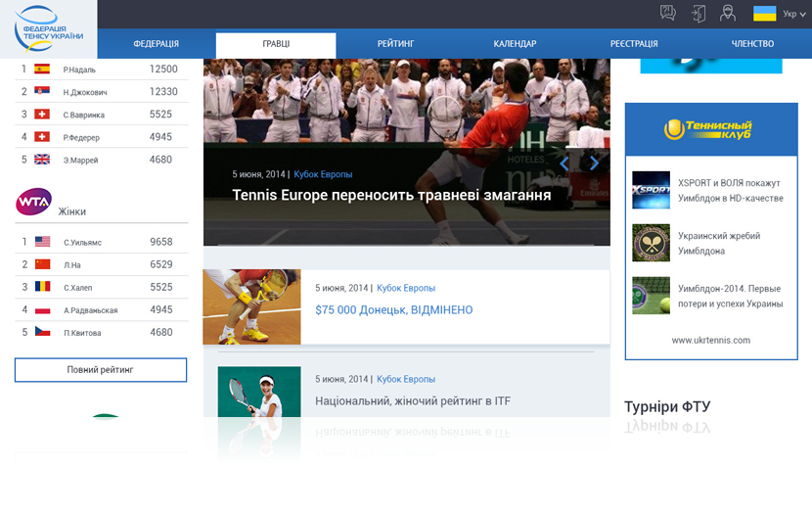The width and height of the screenshot is (812, 513).
Task: Click С.Уильямс's 9658 points value
Action: [x=161, y=242]
